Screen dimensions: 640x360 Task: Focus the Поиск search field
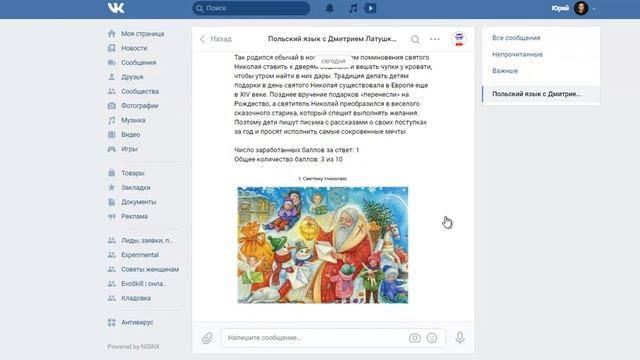tap(251, 8)
